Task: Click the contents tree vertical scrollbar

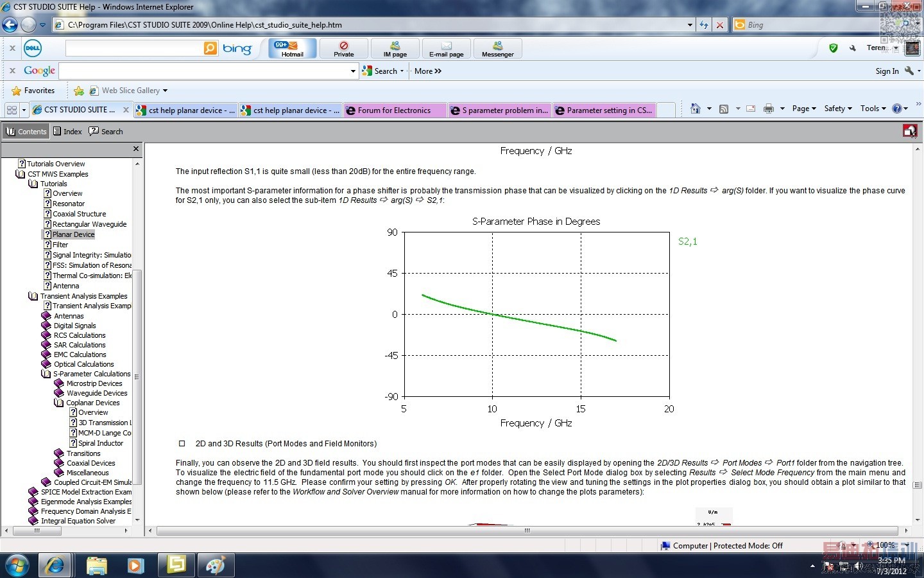Action: 137,377
